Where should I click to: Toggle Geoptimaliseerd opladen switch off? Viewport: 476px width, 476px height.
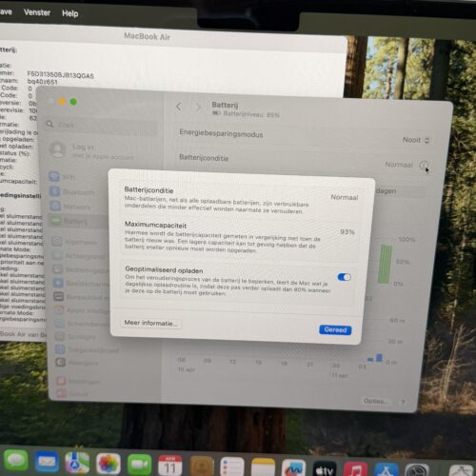pos(345,277)
